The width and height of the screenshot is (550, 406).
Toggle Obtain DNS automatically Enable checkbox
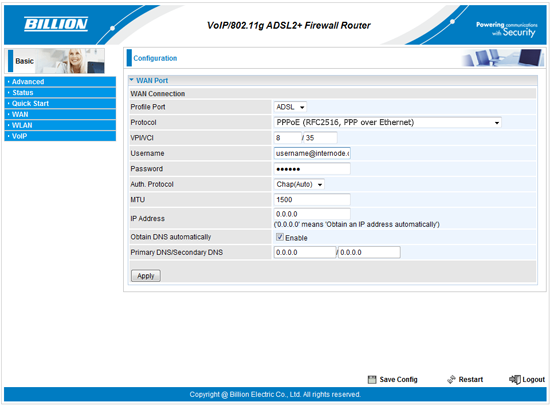[x=280, y=237]
